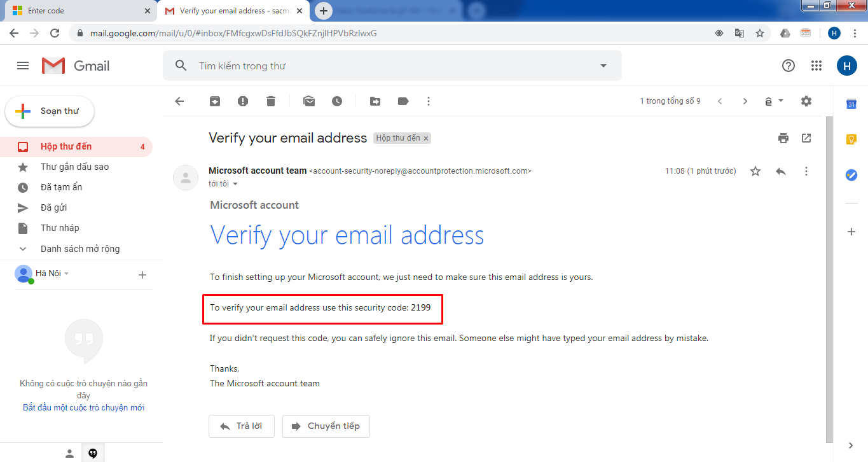This screenshot has height=462, width=868.
Task: Open Google apps grid launcher
Action: (x=816, y=66)
